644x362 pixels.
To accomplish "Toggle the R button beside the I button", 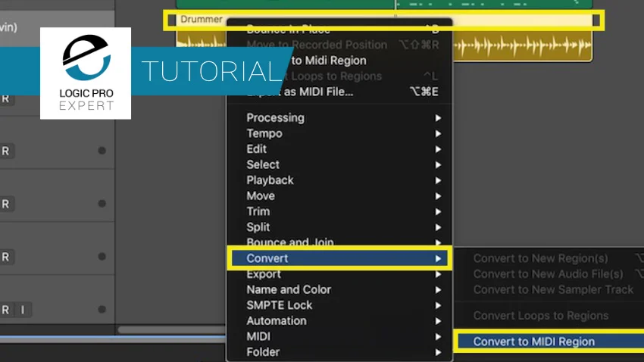I will (x=6, y=310).
